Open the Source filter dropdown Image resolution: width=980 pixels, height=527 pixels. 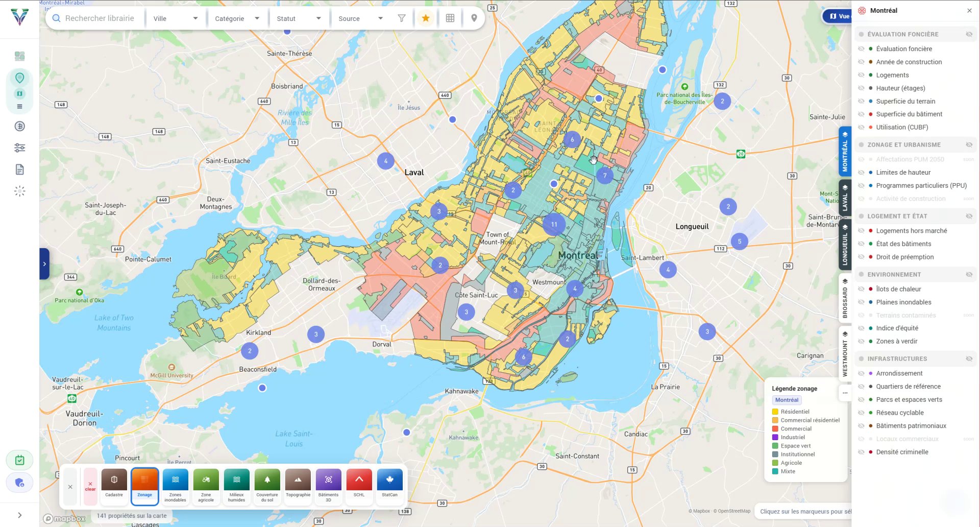pyautogui.click(x=360, y=18)
